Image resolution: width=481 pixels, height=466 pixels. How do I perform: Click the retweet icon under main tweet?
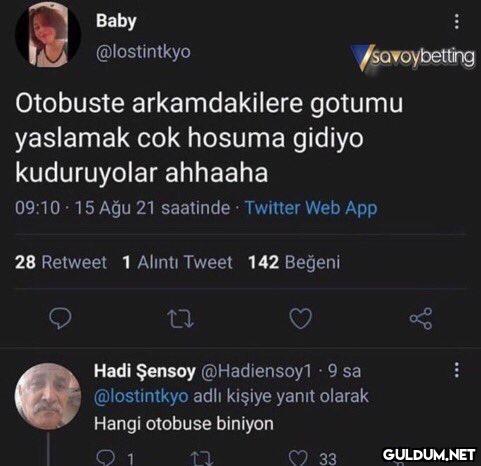[180, 319]
